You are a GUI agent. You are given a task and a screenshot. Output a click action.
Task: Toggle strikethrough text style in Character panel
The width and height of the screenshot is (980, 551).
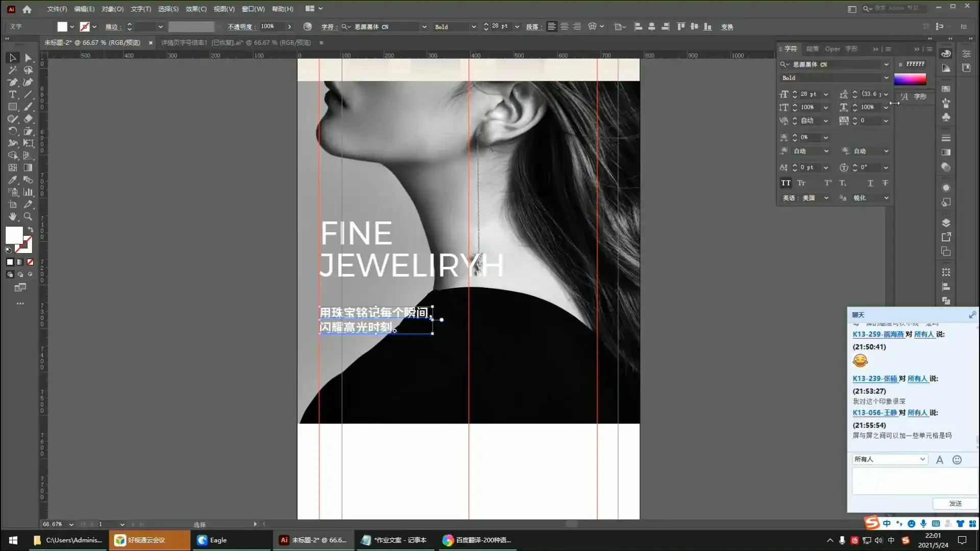[x=885, y=183]
